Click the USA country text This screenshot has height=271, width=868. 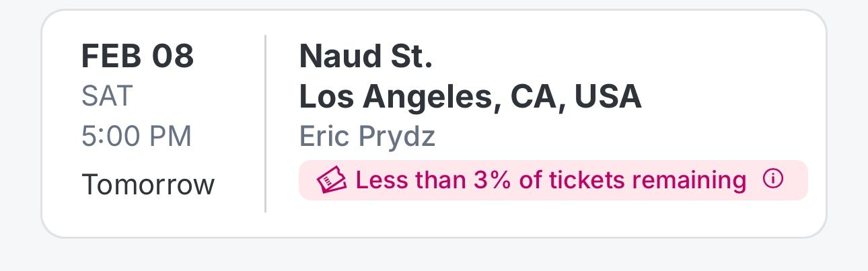tap(608, 97)
